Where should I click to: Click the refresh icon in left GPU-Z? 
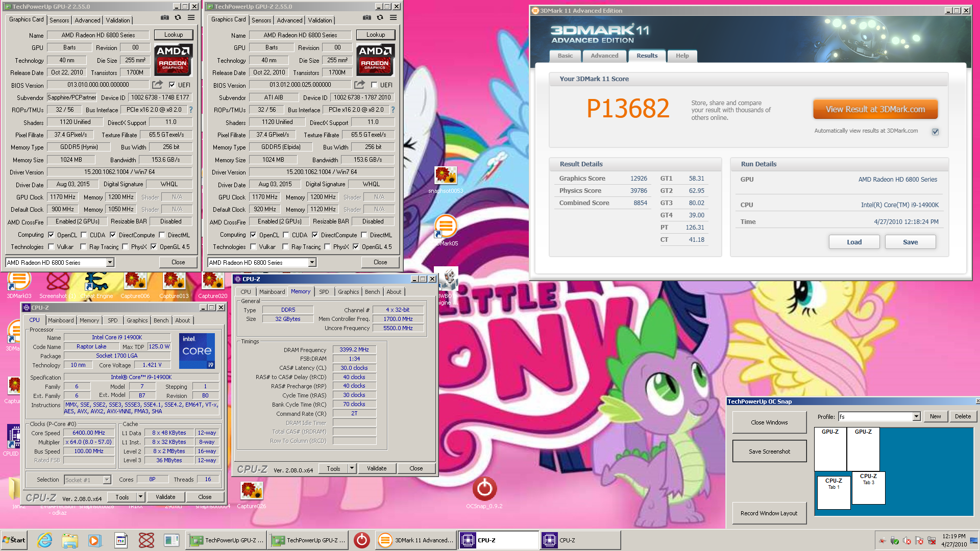point(178,18)
